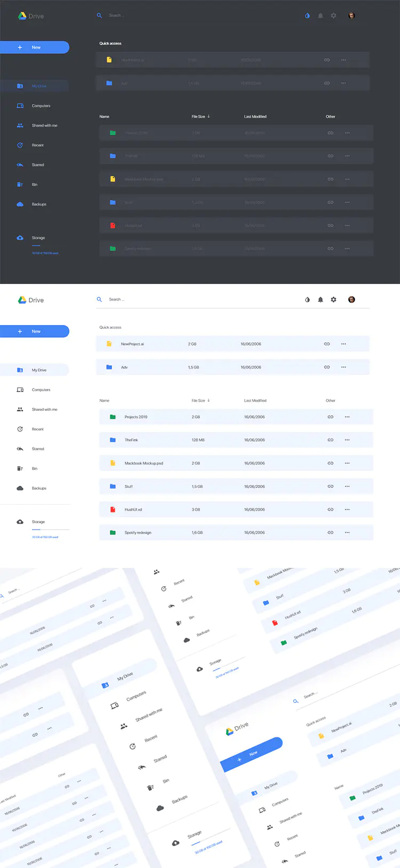This screenshot has height=868, width=400.
Task: Click the New button in the light theme
Action: tap(35, 331)
